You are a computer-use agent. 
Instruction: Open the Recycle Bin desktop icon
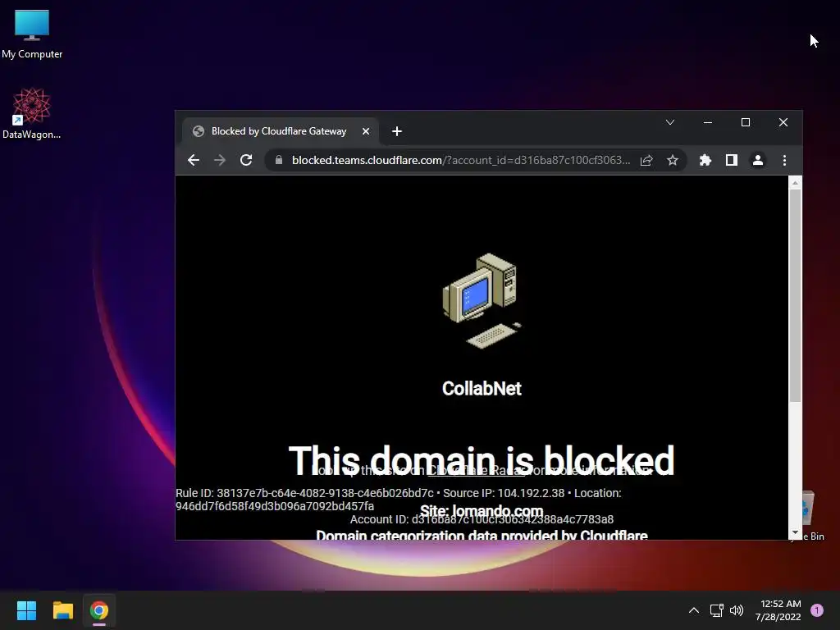point(808,515)
